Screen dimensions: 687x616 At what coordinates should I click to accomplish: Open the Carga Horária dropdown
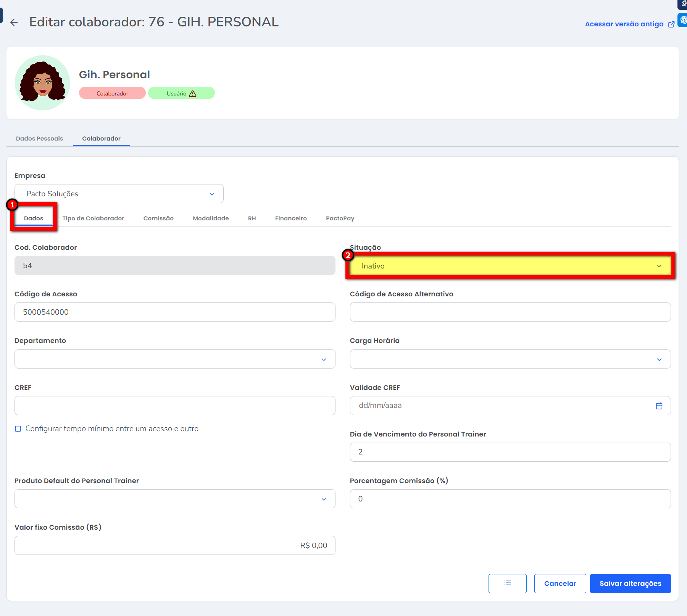click(510, 359)
